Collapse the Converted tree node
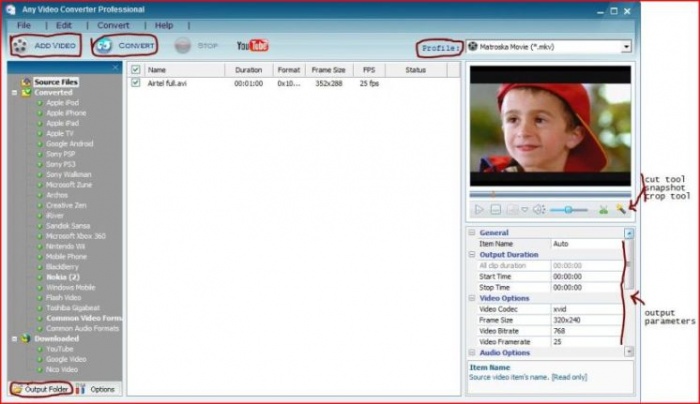The image size is (700, 404). pyautogui.click(x=14, y=92)
